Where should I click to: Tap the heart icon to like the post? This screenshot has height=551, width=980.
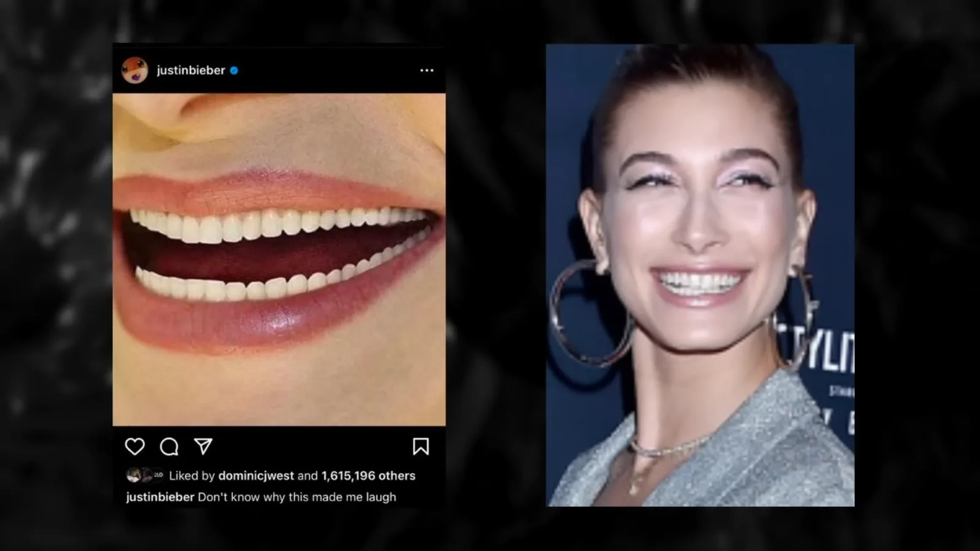135,447
